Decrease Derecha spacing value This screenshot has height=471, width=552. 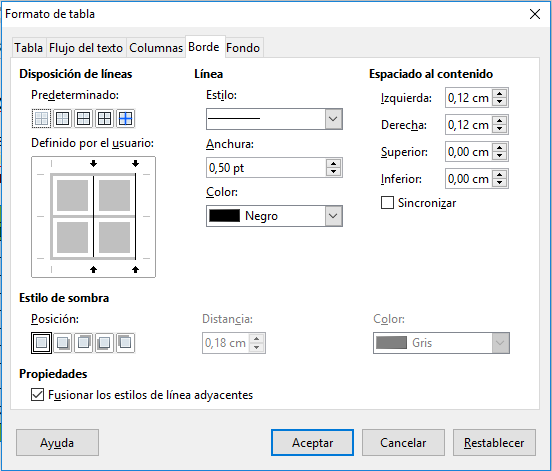[x=500, y=129]
